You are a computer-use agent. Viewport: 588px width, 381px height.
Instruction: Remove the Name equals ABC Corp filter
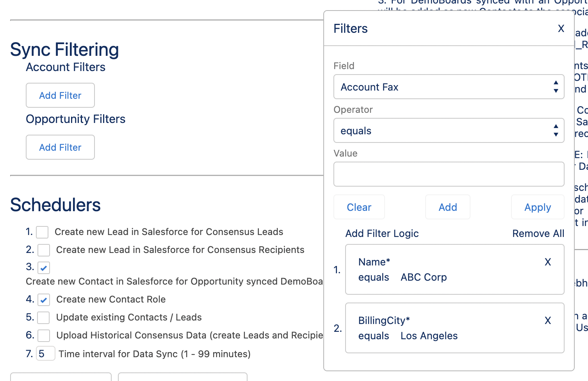pos(548,262)
